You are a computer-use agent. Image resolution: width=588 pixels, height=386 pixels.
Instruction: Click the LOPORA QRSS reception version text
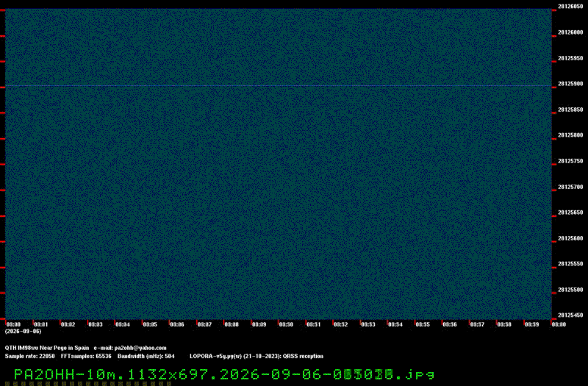click(256, 357)
